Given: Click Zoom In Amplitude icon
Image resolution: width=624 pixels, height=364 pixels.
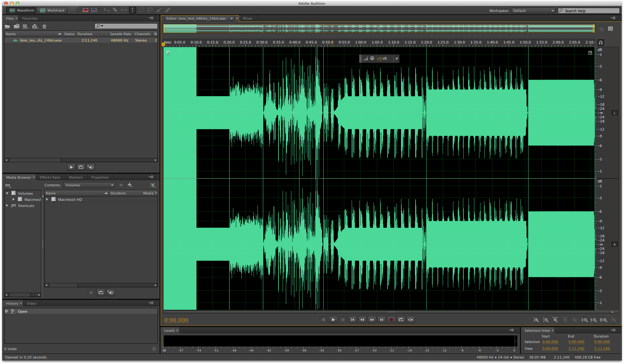Looking at the screenshot, I should 536,320.
